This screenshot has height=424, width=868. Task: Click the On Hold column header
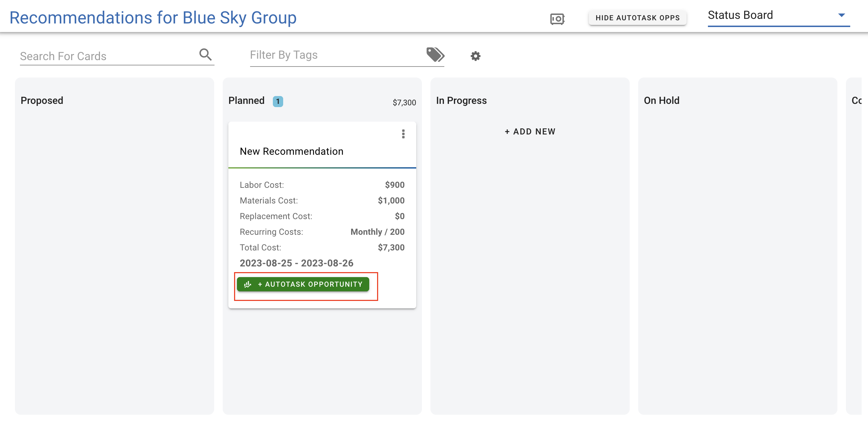pyautogui.click(x=661, y=101)
